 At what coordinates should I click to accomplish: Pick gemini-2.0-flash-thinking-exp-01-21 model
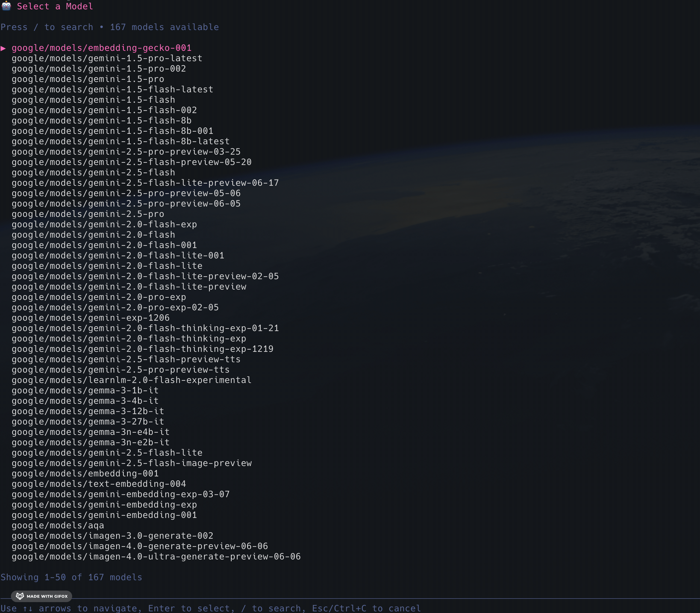coord(145,328)
